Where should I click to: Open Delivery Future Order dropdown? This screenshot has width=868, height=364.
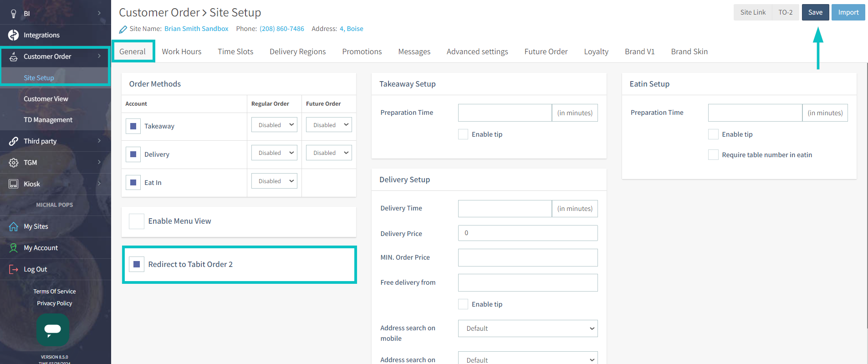coord(329,153)
